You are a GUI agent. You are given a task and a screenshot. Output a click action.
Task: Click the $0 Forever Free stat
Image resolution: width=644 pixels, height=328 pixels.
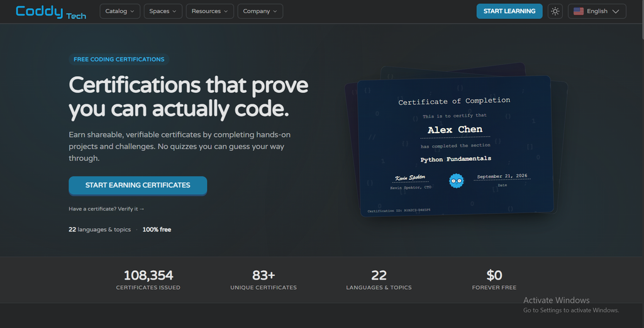click(x=494, y=280)
